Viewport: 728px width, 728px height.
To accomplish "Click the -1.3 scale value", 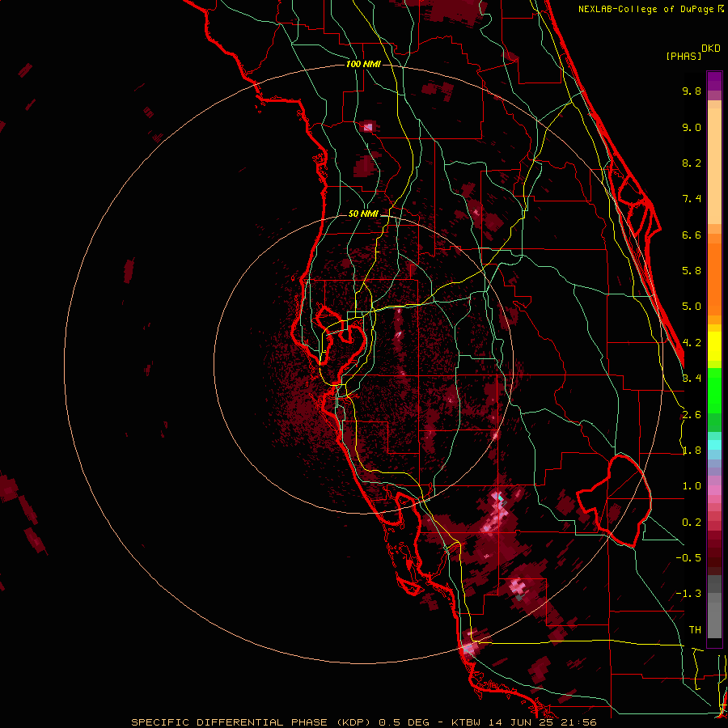I will pyautogui.click(x=688, y=594).
